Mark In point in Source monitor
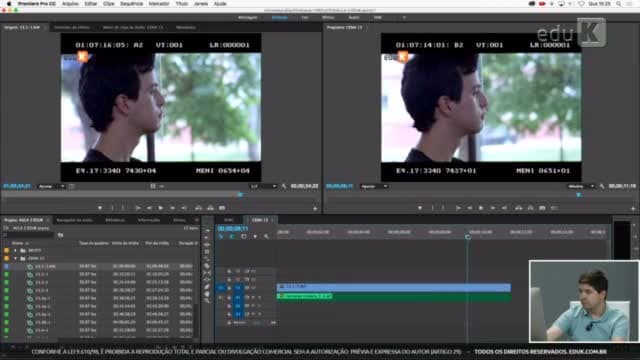This screenshot has height=360, width=640. 112,208
